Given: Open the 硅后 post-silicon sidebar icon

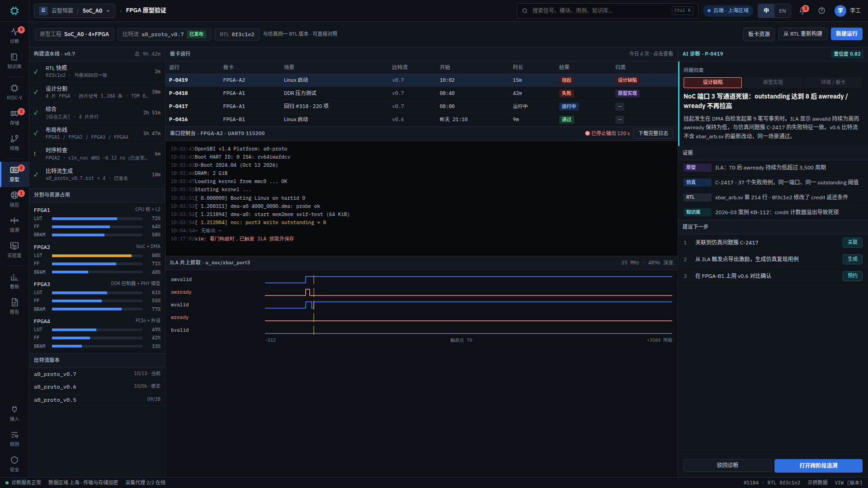Looking at the screenshot, I should click(x=14, y=199).
